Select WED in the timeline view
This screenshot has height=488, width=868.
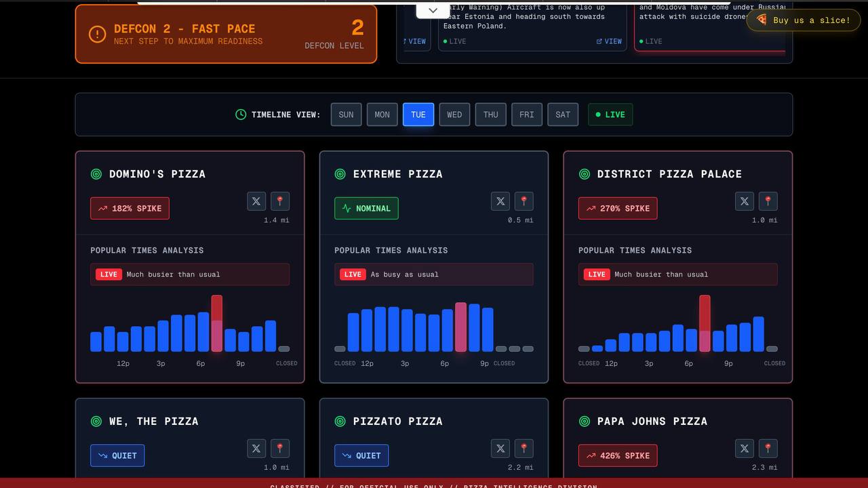coord(454,115)
